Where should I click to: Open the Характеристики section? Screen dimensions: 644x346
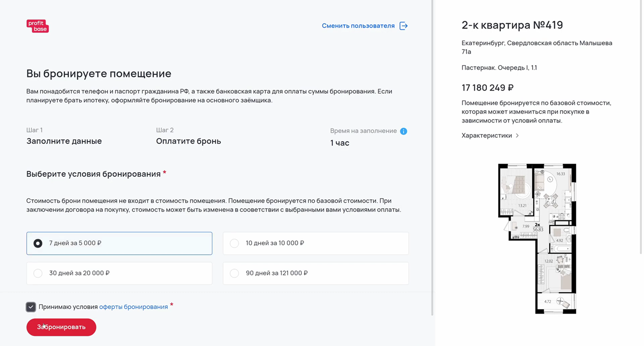pos(487,136)
